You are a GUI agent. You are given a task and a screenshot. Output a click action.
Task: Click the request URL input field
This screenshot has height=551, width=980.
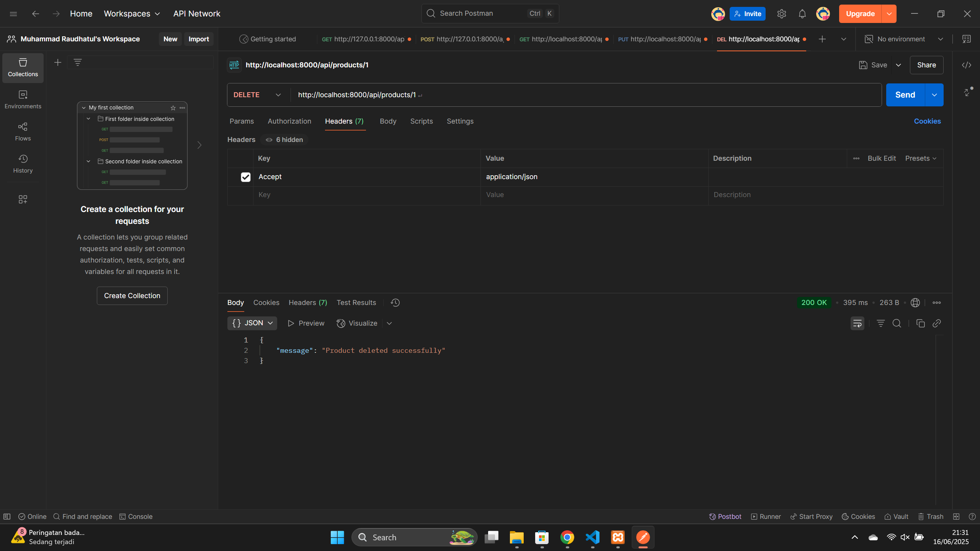574,95
